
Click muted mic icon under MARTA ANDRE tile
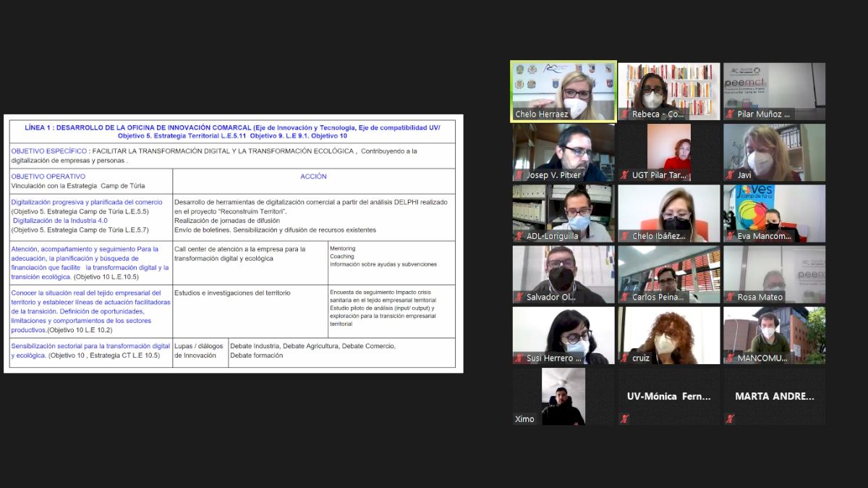[731, 418]
